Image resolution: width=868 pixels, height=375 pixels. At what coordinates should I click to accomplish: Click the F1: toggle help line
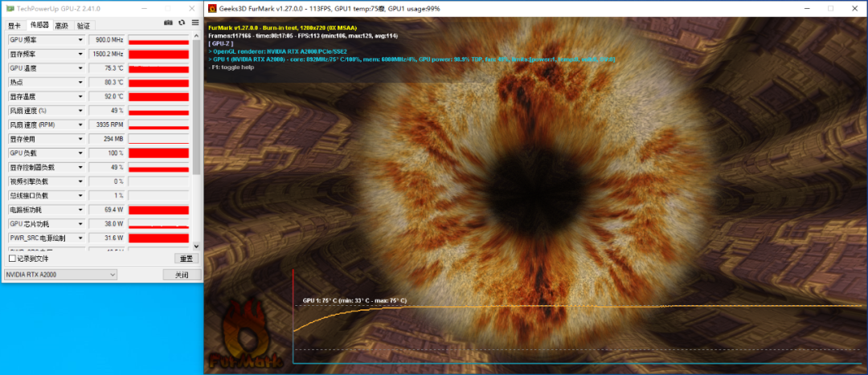(231, 67)
